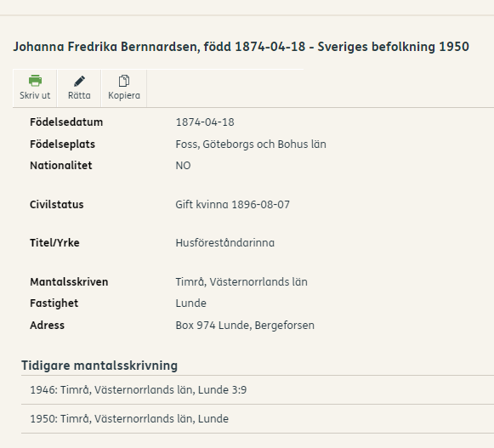Click the green printer icon
This screenshot has width=494, height=448.
(x=35, y=81)
